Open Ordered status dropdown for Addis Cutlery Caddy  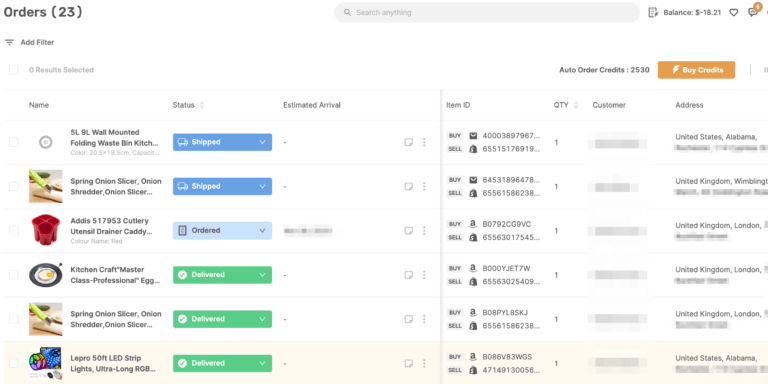point(222,231)
